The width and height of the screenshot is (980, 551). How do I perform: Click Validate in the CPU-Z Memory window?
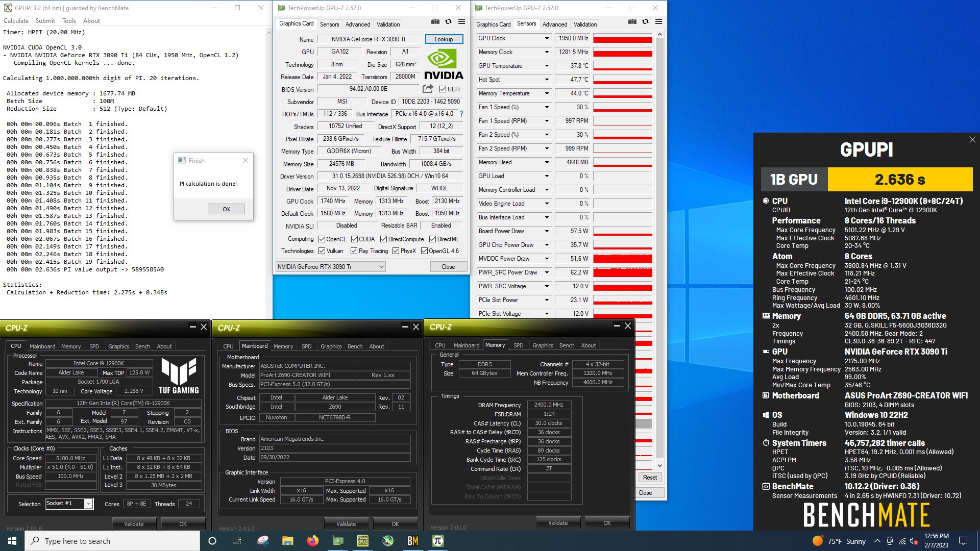[x=558, y=523]
